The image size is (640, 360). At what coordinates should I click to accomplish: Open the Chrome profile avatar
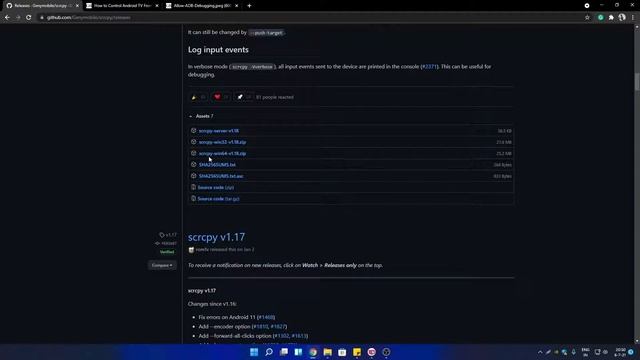(x=622, y=17)
